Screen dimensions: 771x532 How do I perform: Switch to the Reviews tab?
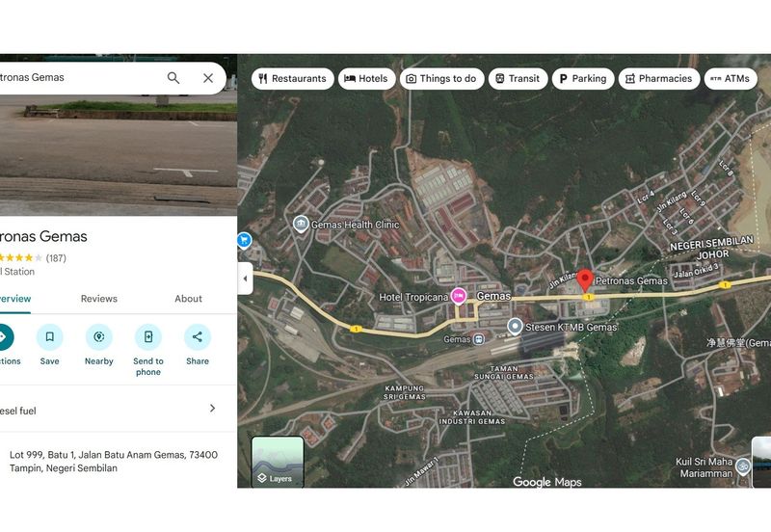click(x=98, y=299)
